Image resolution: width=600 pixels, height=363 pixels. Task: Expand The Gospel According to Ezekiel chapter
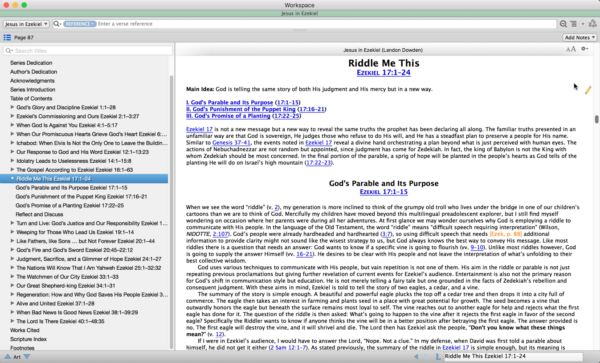point(12,170)
